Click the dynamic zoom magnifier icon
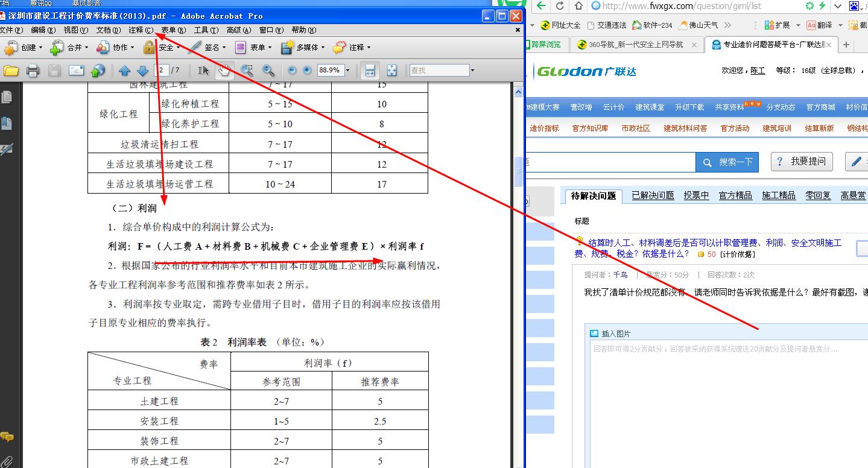868x468 pixels. point(268,71)
